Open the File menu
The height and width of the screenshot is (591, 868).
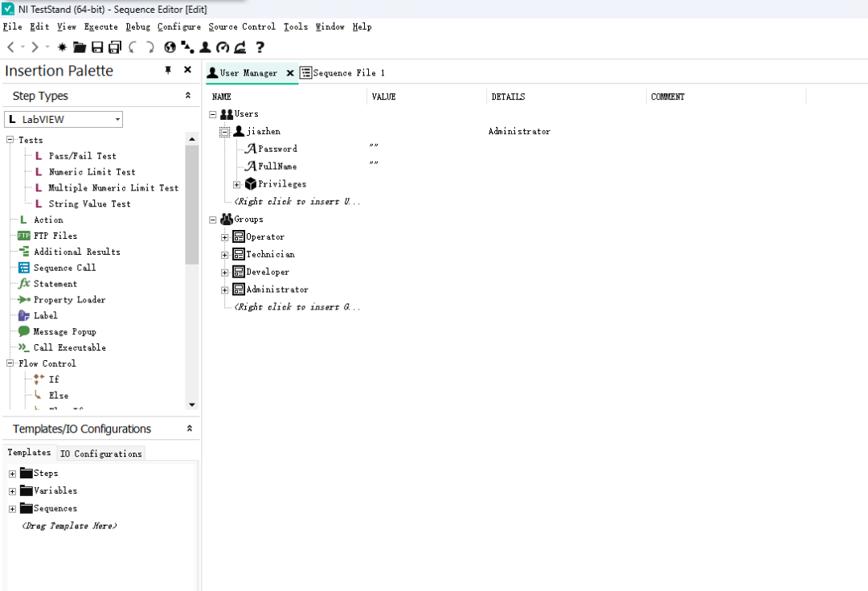[13, 27]
